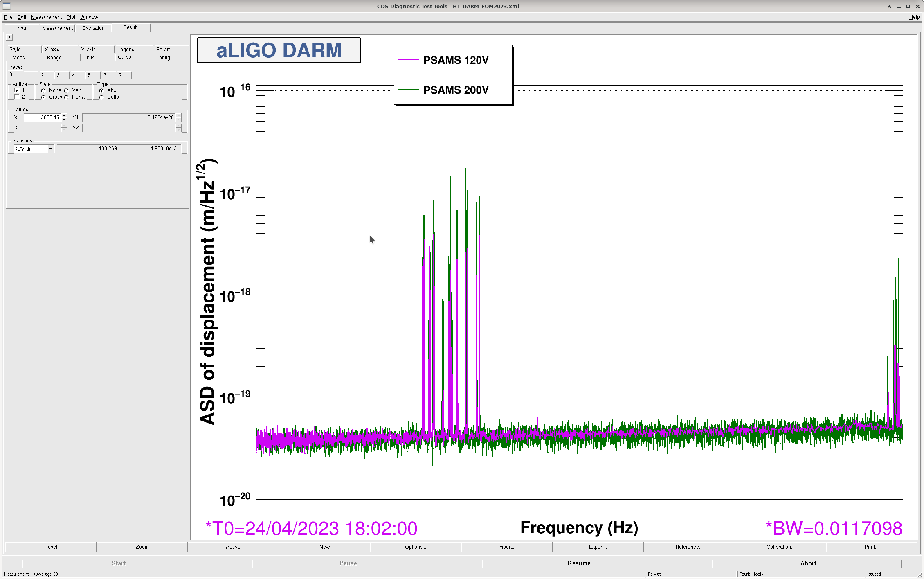Screen dimensions: 924x579
Task: Open the Reference... dialog
Action: click(x=689, y=547)
